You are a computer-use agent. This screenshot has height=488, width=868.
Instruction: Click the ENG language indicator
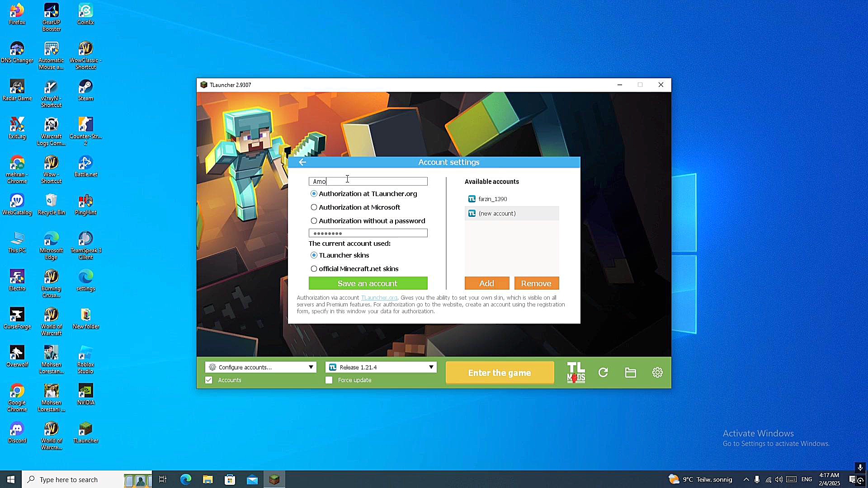tap(807, 479)
